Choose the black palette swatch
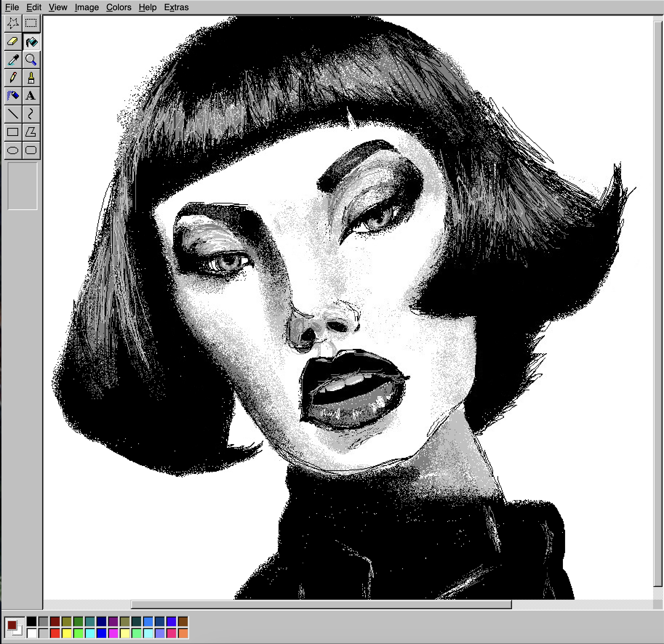The image size is (664, 644). pyautogui.click(x=32, y=622)
